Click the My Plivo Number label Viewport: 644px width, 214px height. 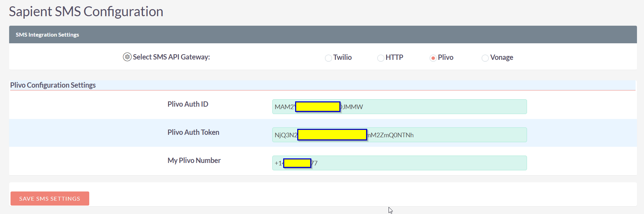tap(194, 160)
